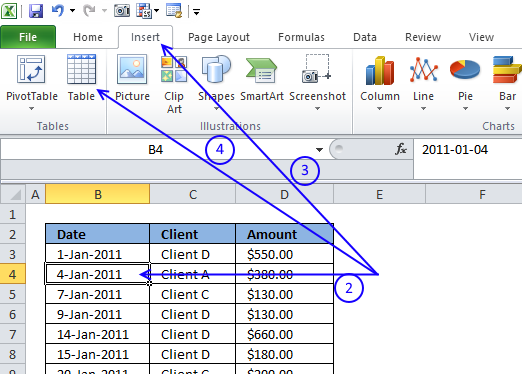Select the Client D cell in row 3
This screenshot has height=374, width=522.
coord(193,254)
